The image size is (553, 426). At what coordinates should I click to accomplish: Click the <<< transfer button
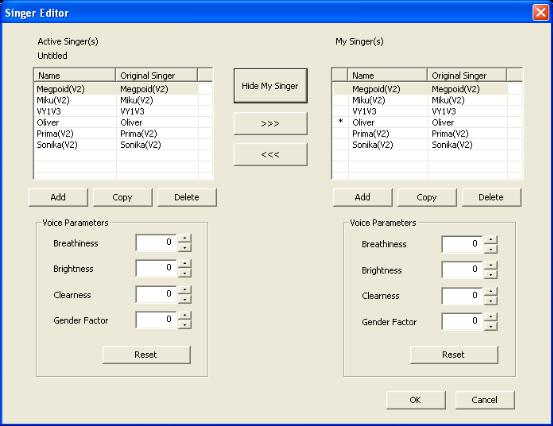click(x=271, y=154)
